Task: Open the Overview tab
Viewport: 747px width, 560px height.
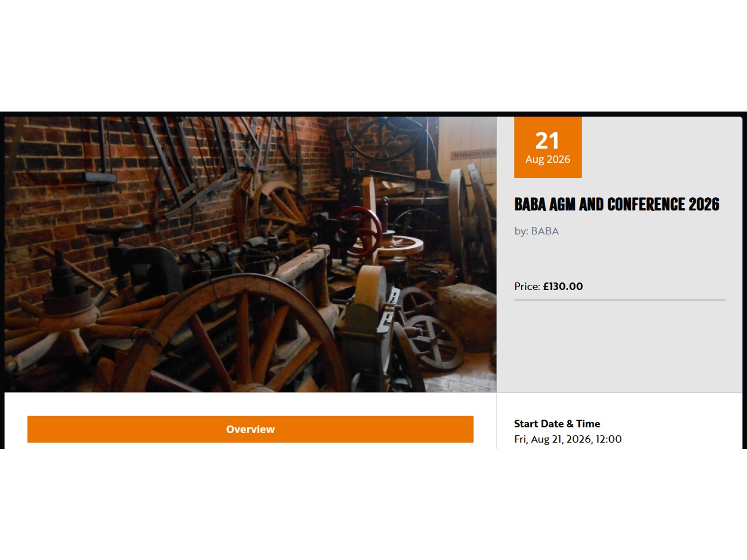Action: click(250, 429)
